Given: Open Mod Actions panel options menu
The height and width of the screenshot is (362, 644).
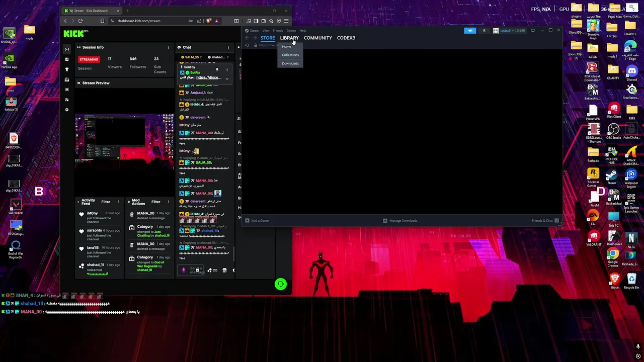Looking at the screenshot, I should click(x=168, y=202).
